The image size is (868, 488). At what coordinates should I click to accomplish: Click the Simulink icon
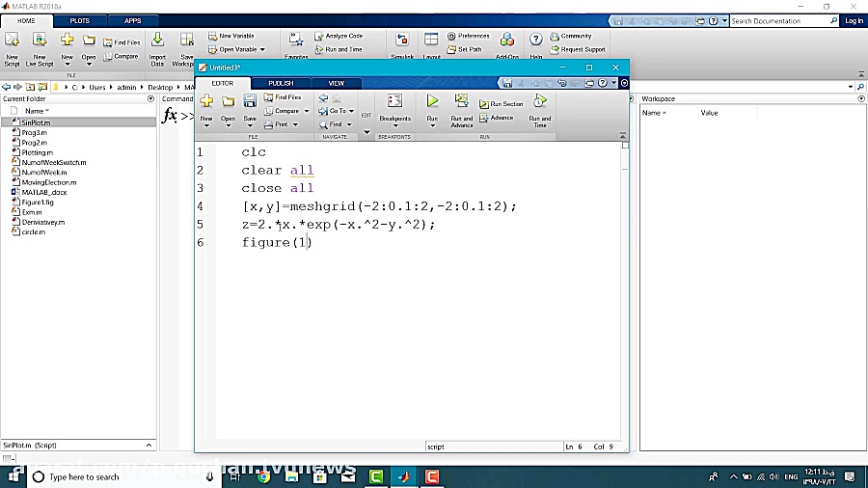pyautogui.click(x=402, y=40)
